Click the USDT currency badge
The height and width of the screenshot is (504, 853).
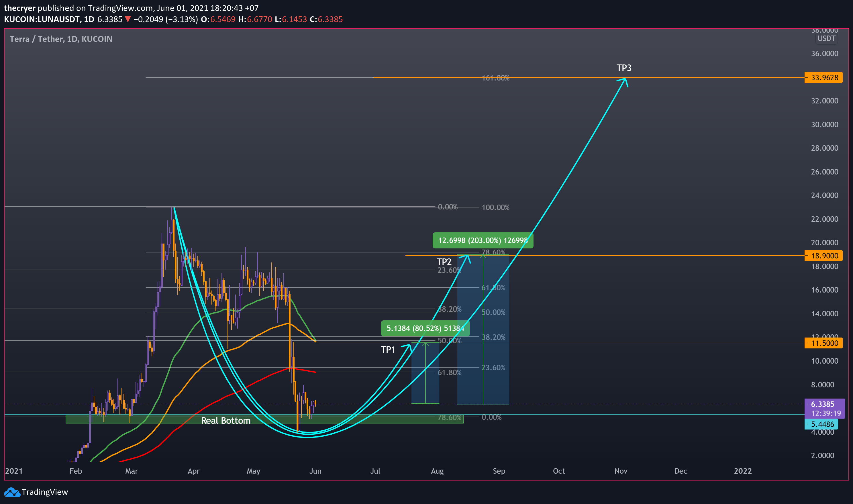826,38
